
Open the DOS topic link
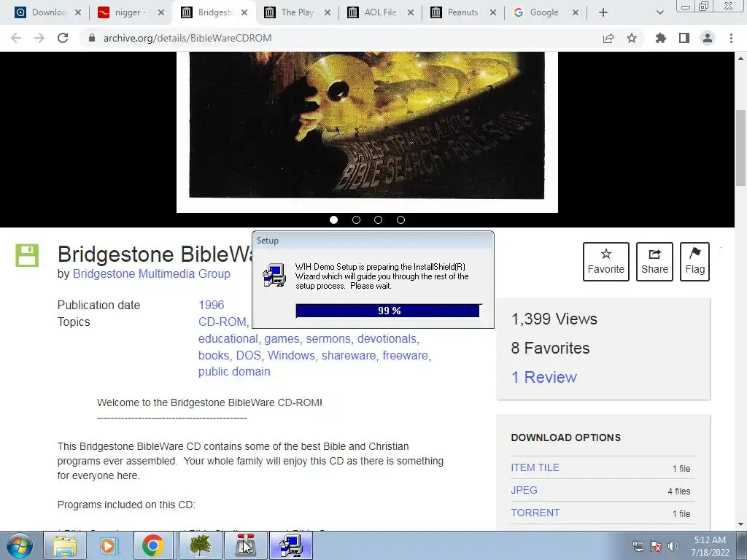click(x=248, y=355)
